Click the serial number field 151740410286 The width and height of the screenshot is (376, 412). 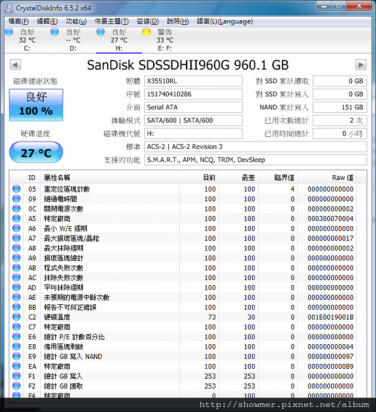click(x=193, y=94)
